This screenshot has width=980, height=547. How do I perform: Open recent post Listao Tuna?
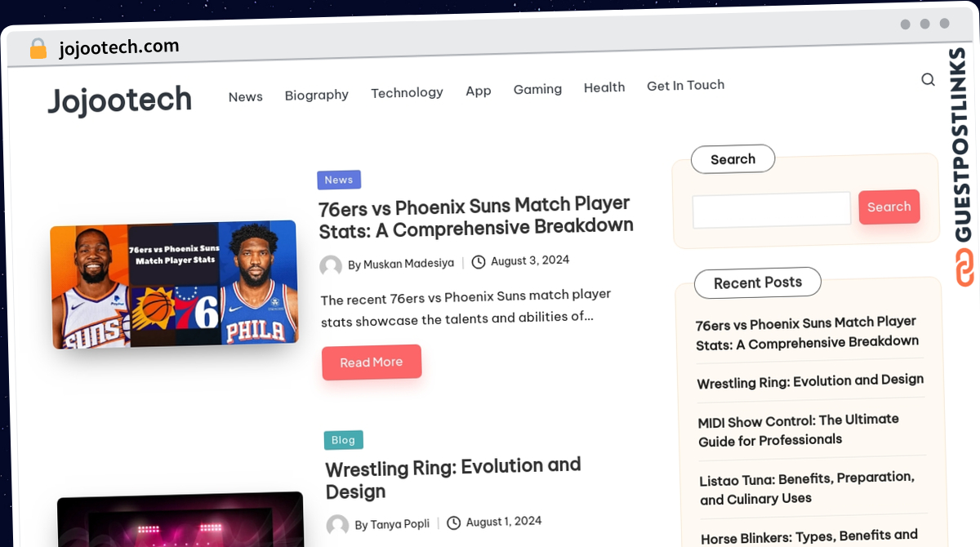tap(807, 487)
